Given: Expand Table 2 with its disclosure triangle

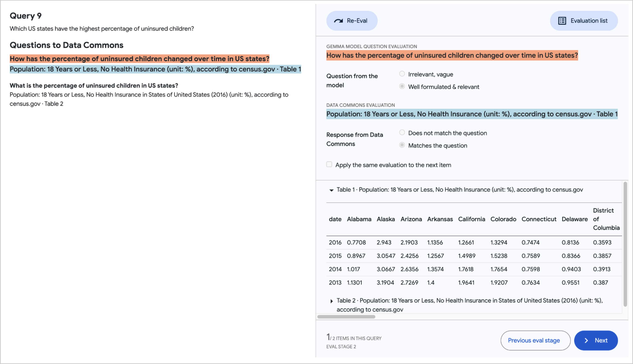Looking at the screenshot, I should [x=331, y=301].
